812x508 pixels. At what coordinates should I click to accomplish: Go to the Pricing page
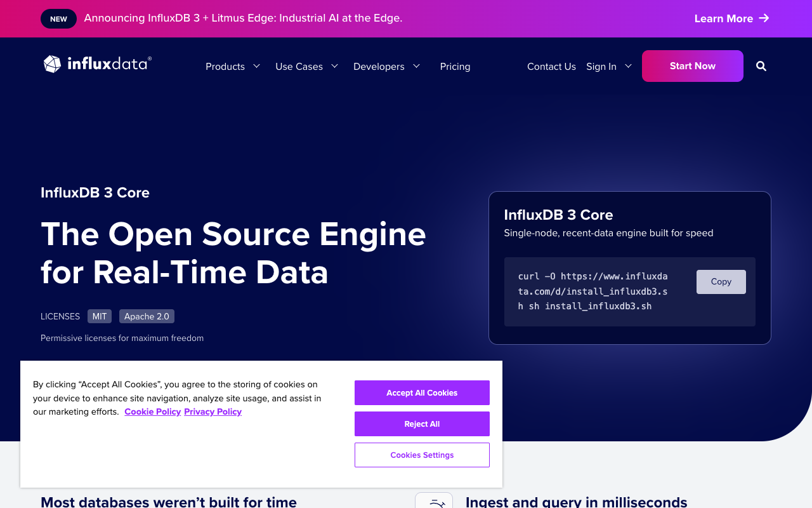[455, 67]
